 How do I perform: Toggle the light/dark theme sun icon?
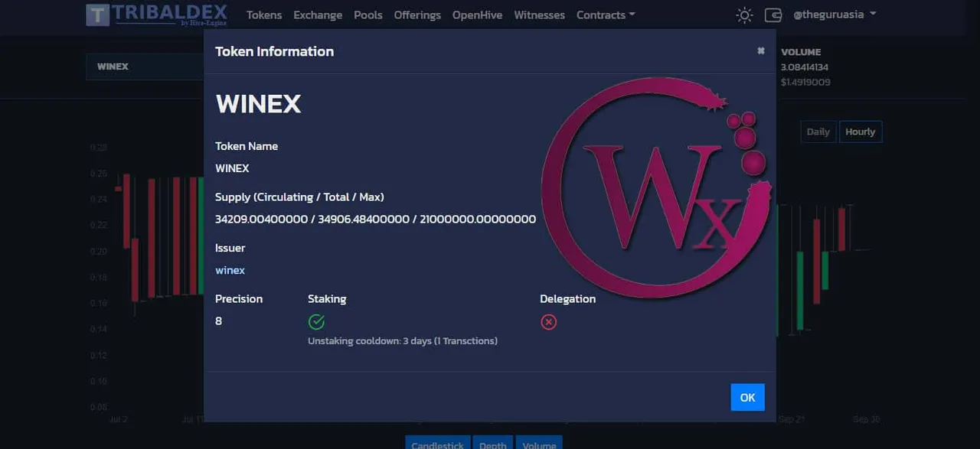[743, 15]
